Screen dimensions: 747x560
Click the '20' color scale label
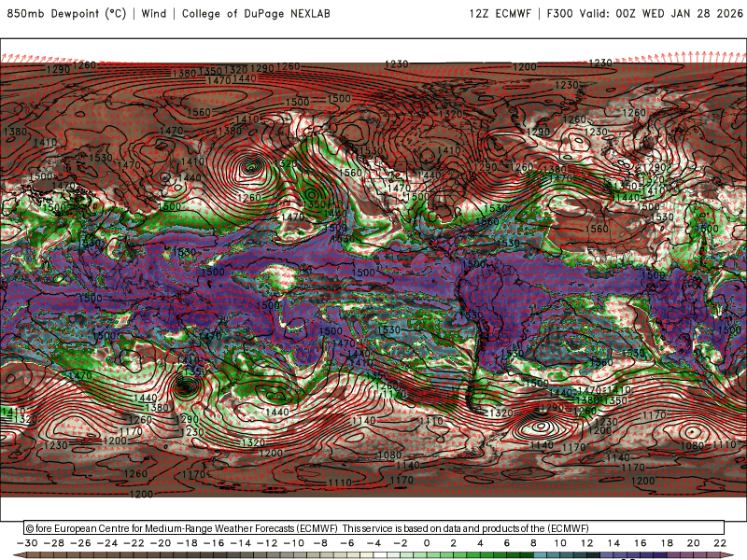tap(694, 543)
